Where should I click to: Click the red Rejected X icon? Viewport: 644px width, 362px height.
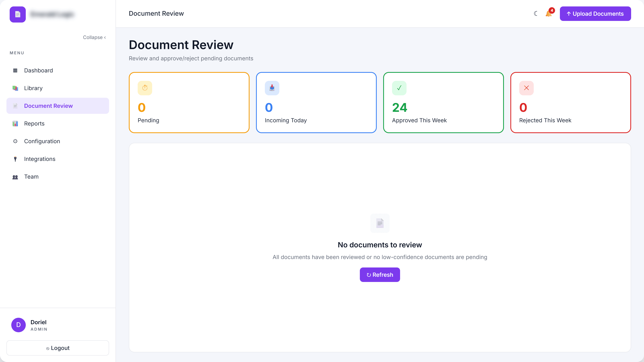(526, 88)
